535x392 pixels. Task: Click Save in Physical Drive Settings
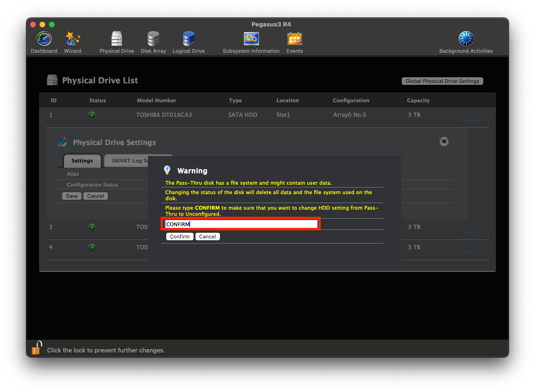coord(72,196)
